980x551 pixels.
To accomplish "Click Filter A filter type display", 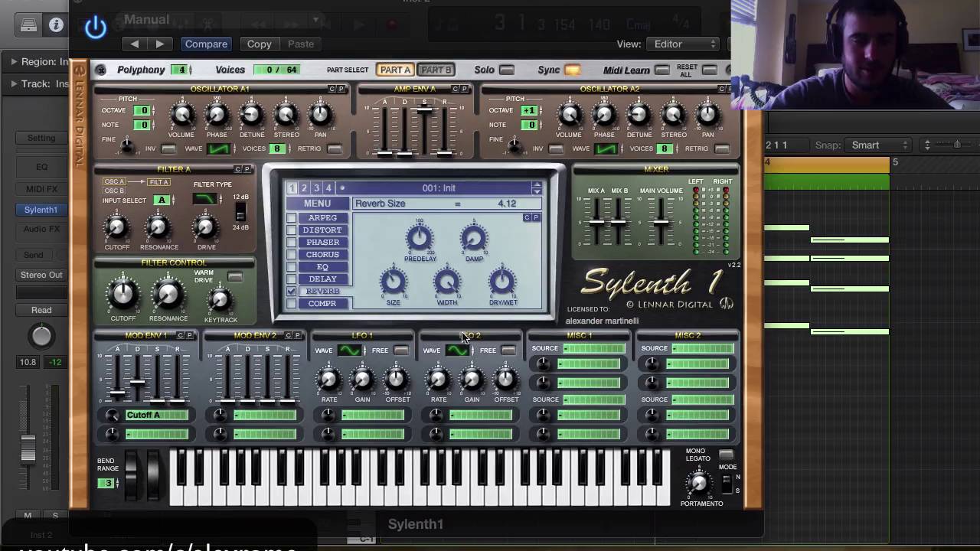I will point(204,199).
